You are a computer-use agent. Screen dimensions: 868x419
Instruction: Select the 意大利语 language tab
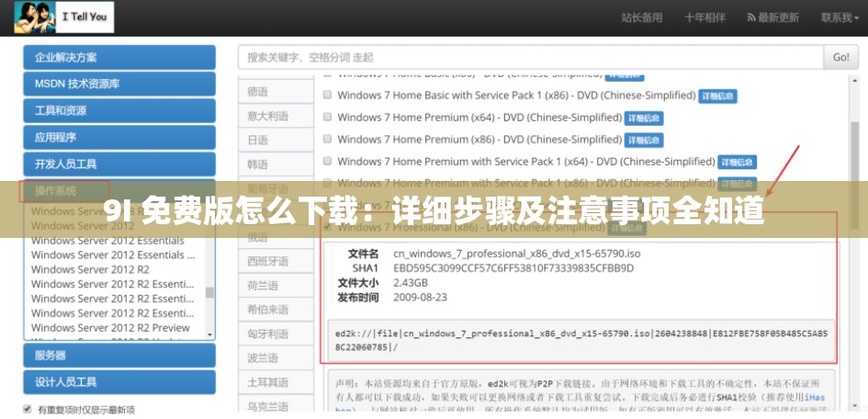pos(267,117)
